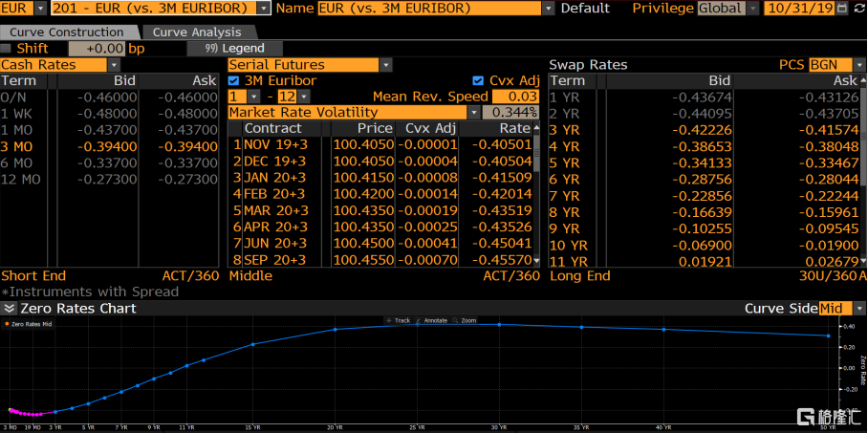This screenshot has height=433, width=868.
Task: Click the 15 YR point on the curve
Action: (253, 344)
